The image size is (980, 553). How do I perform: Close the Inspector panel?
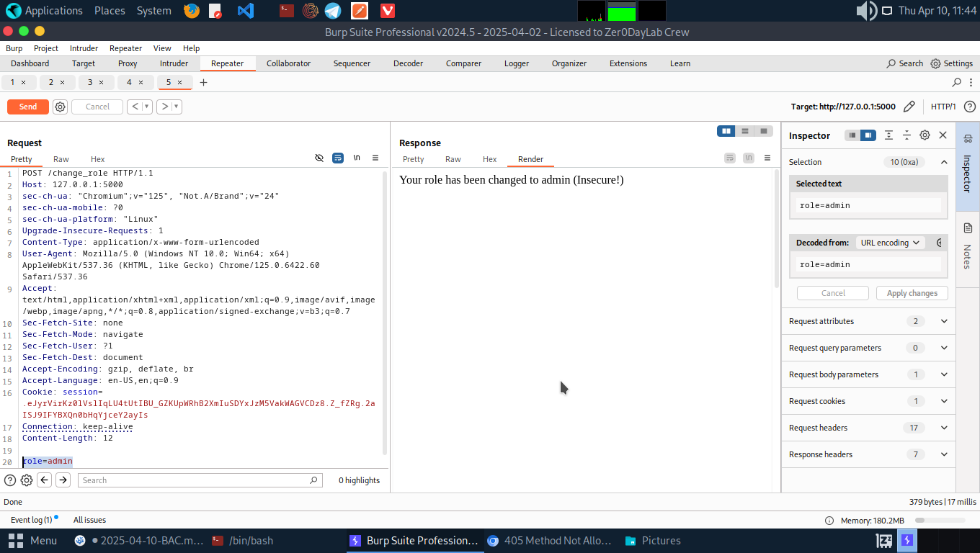tap(943, 135)
